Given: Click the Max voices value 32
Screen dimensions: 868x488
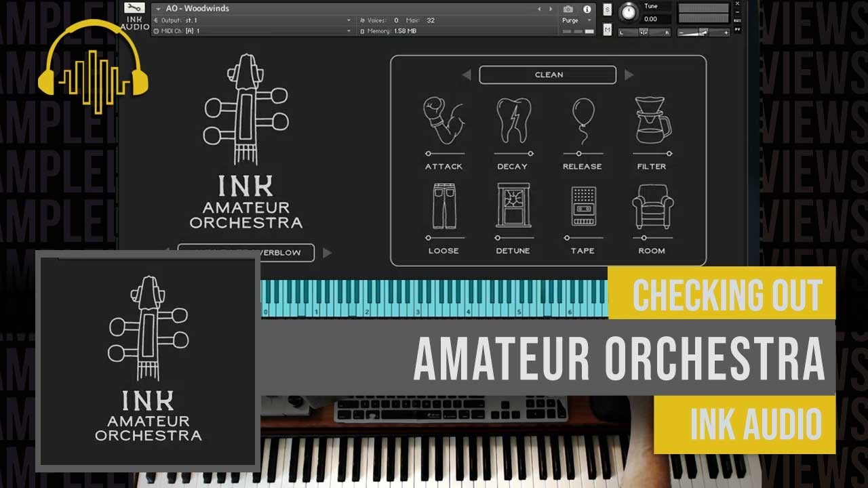Looking at the screenshot, I should point(430,20).
